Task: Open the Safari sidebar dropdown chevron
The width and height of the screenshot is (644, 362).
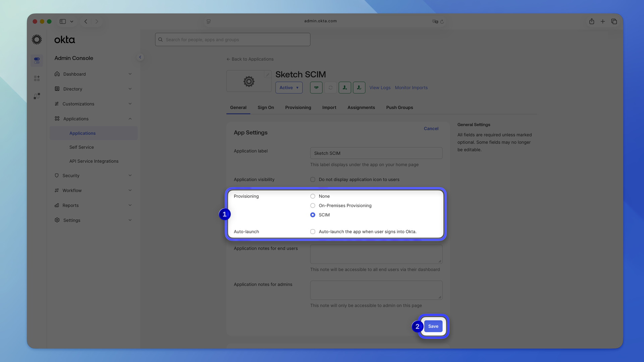Action: click(72, 21)
